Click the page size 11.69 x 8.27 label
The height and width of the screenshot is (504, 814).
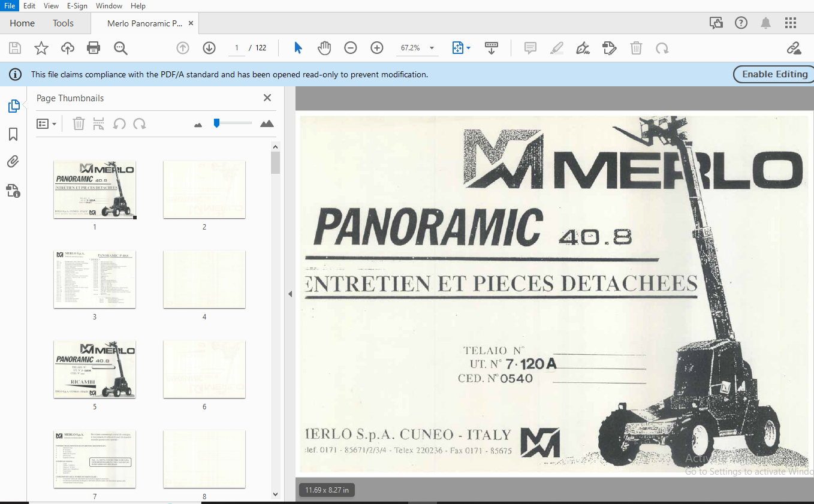coord(327,490)
